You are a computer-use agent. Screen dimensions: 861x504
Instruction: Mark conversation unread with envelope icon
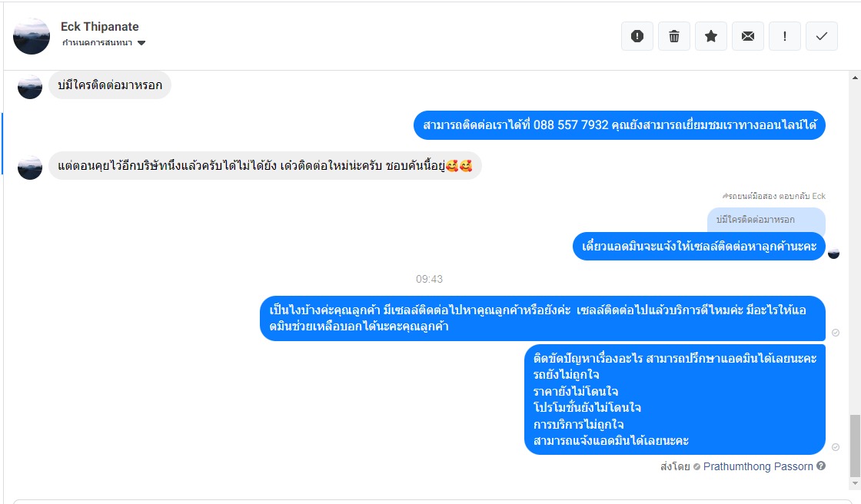coord(748,36)
